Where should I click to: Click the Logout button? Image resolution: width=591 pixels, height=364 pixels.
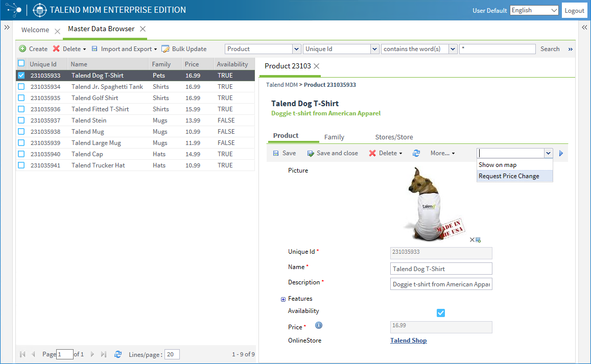575,11
